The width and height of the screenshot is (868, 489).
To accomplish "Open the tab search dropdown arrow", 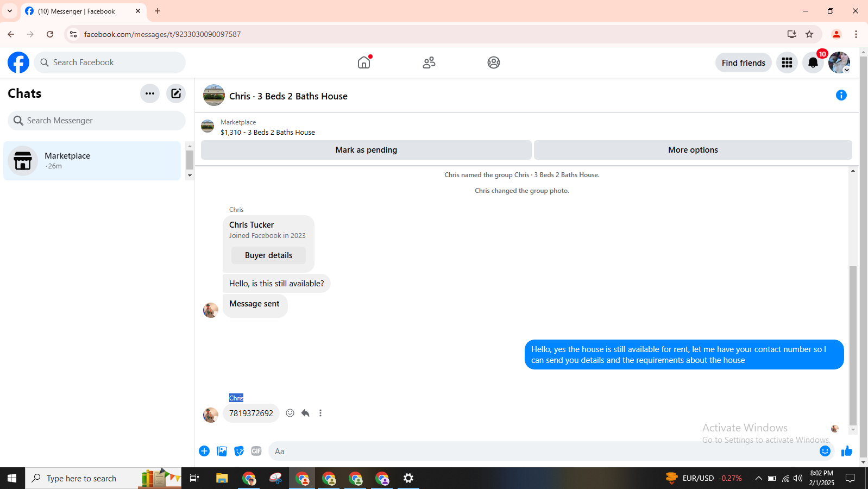I will [10, 11].
